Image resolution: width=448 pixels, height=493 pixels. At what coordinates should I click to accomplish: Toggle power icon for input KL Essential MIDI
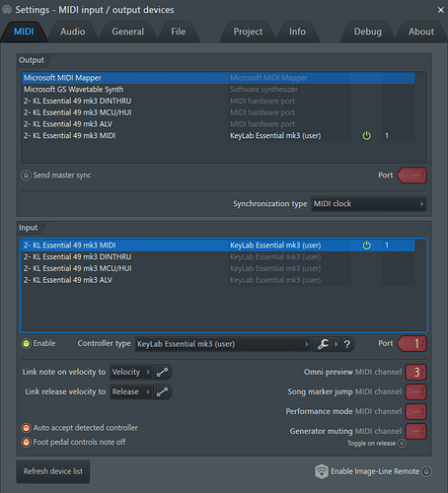pos(366,246)
